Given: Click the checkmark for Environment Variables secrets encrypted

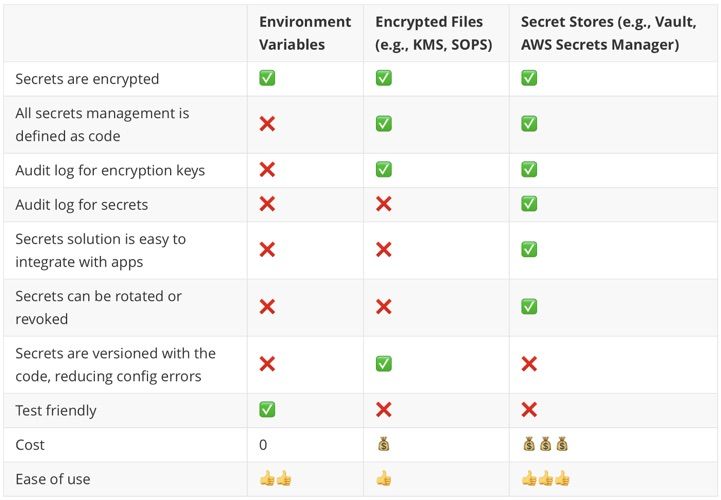Looking at the screenshot, I should click(267, 78).
